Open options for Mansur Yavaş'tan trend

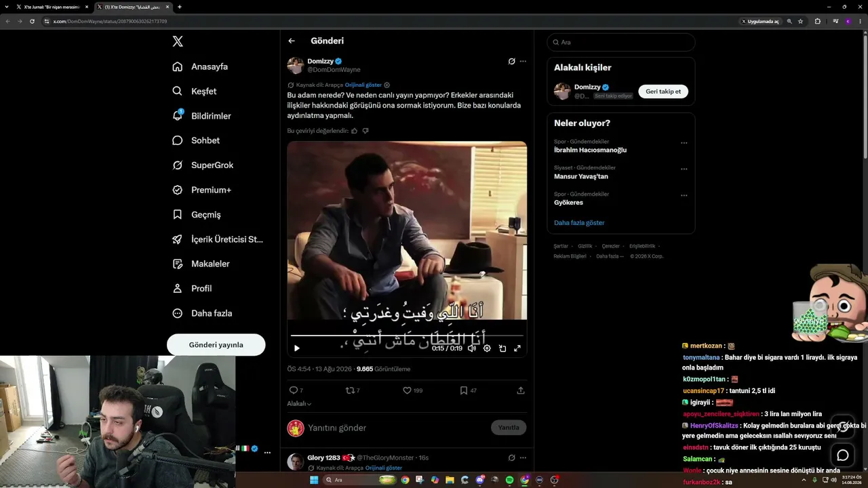[684, 169]
